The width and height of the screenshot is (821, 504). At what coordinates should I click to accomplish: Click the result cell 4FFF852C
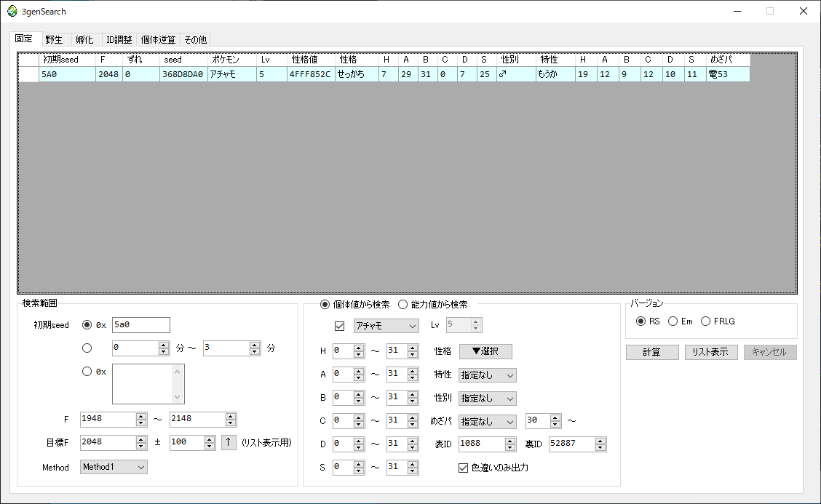(x=311, y=74)
